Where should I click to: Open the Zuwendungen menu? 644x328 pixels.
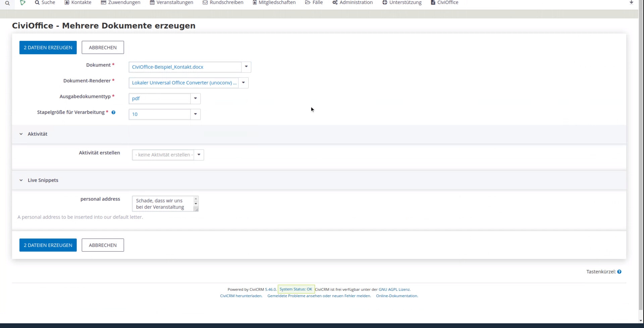(121, 3)
